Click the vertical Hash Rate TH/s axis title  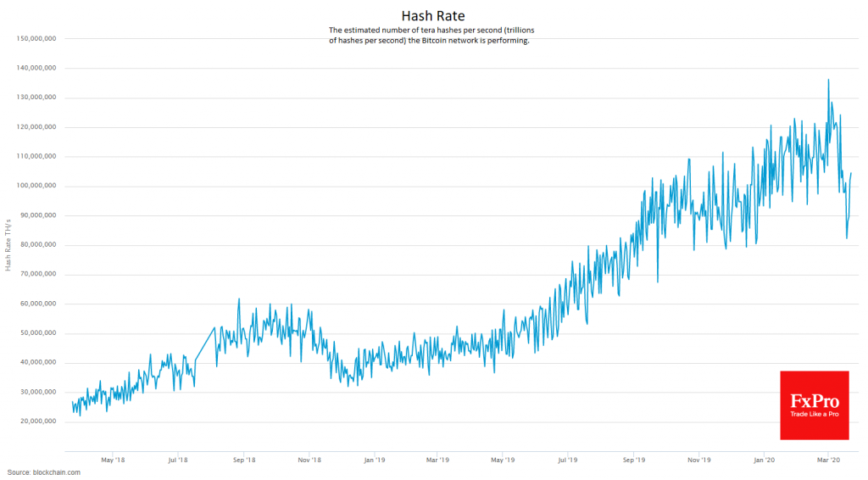(x=8, y=245)
